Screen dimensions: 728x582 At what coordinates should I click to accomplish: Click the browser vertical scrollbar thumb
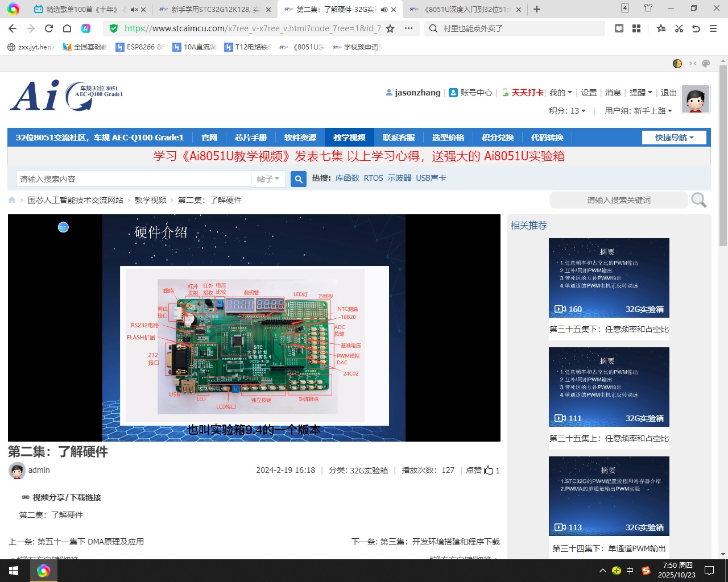pos(723,154)
